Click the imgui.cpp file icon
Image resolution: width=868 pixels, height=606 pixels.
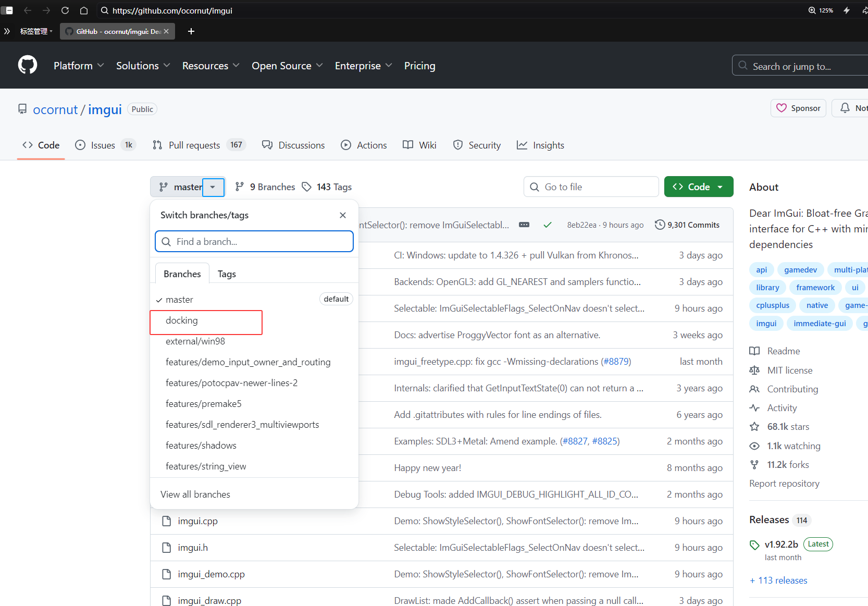coord(167,521)
